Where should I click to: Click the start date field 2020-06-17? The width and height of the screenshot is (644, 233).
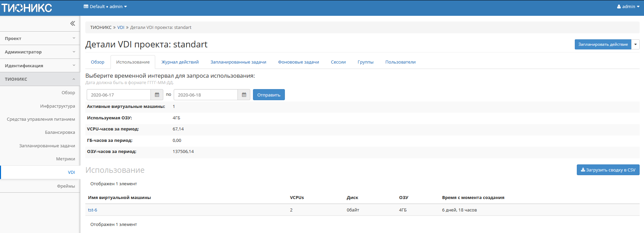(x=119, y=95)
